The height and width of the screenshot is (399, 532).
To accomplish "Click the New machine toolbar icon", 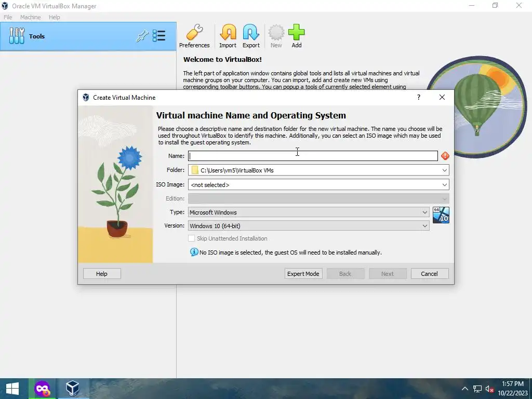I will tap(276, 36).
